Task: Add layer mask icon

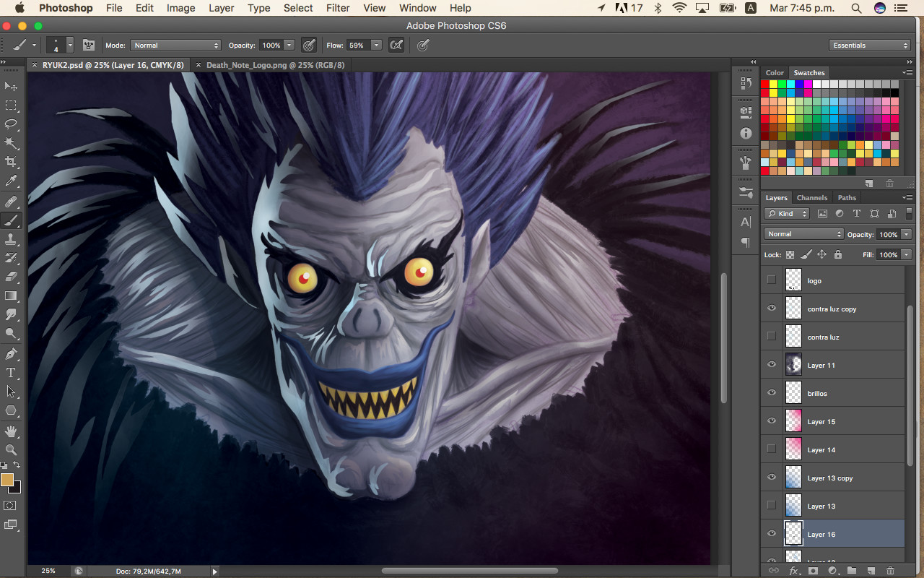Action: 813,571
